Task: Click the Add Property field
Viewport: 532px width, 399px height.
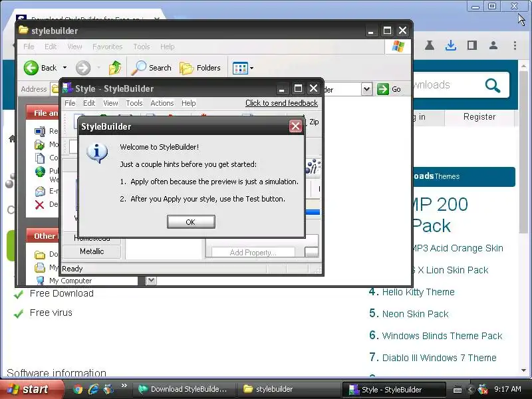Action: pyautogui.click(x=253, y=253)
